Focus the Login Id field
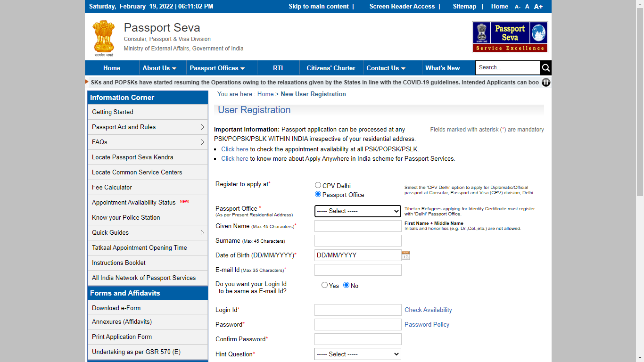Image resolution: width=644 pixels, height=362 pixels. point(358,310)
